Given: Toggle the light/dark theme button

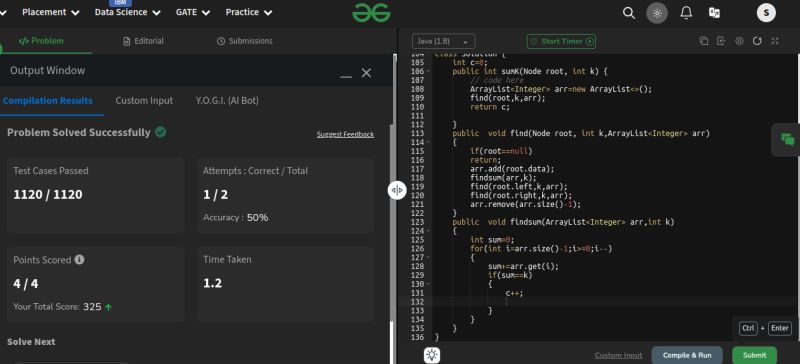Looking at the screenshot, I should tap(657, 13).
